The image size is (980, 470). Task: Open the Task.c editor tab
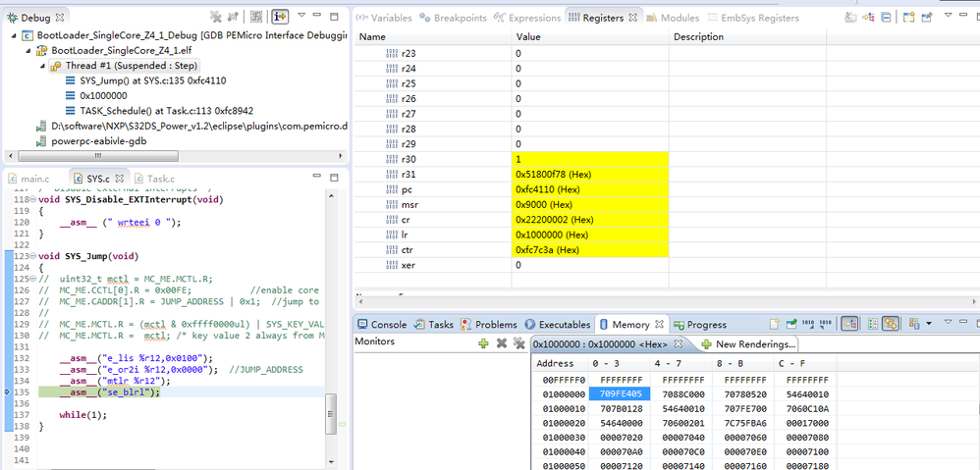pos(155,179)
